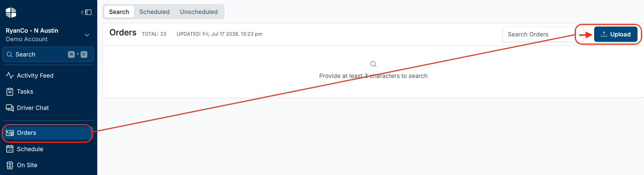The width and height of the screenshot is (644, 175).
Task: Switch to the Scheduled tab
Action: pyautogui.click(x=154, y=12)
